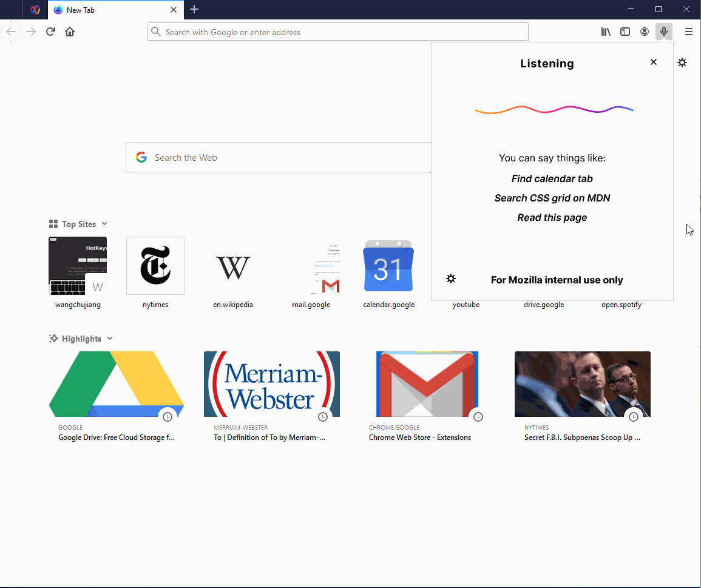Click history clock icon on Google Drive card
The image size is (701, 588).
pyautogui.click(x=168, y=417)
